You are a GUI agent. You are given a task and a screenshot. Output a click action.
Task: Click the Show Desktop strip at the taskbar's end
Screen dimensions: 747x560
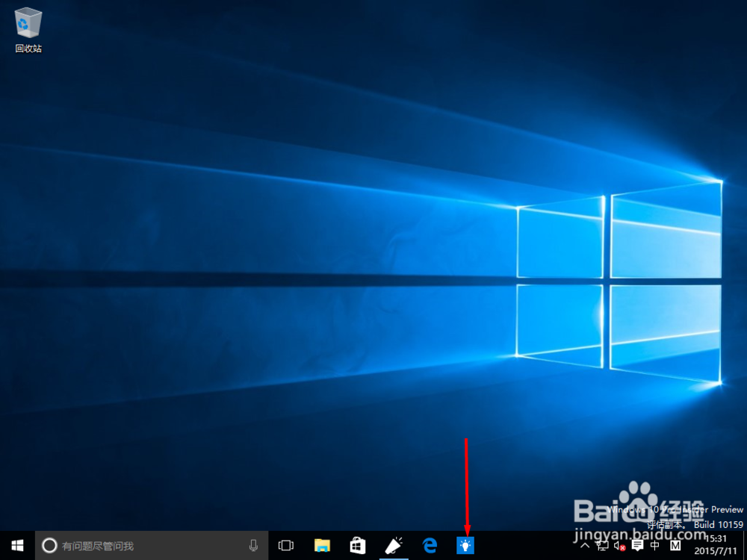[x=744, y=545]
